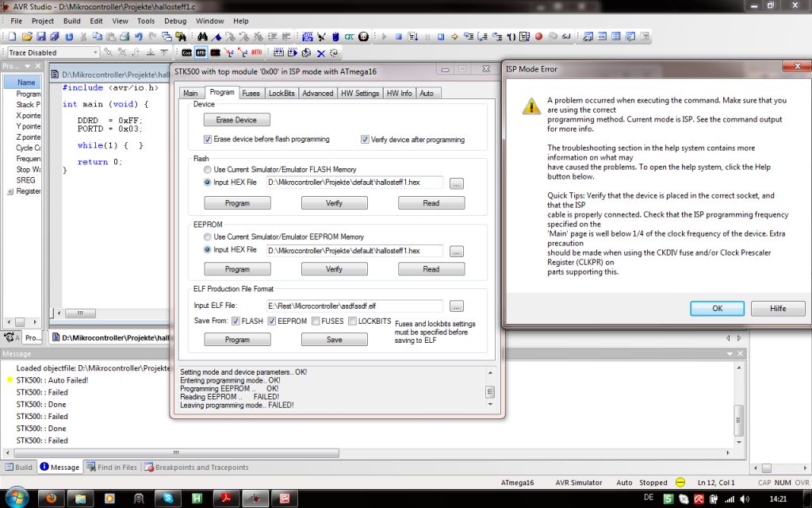This screenshot has width=812, height=508.
Task: Open the Trace Disabled dropdown
Action: pos(95,52)
